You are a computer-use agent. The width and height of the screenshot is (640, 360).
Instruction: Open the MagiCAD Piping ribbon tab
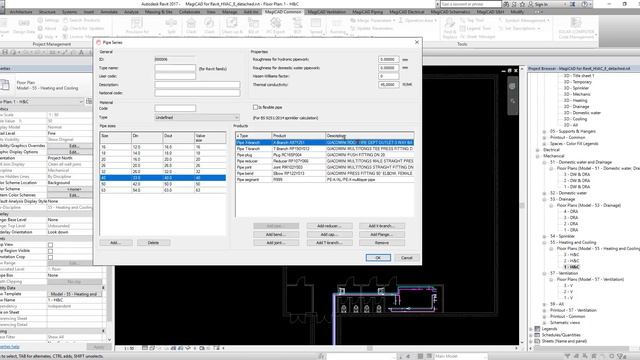[367, 12]
